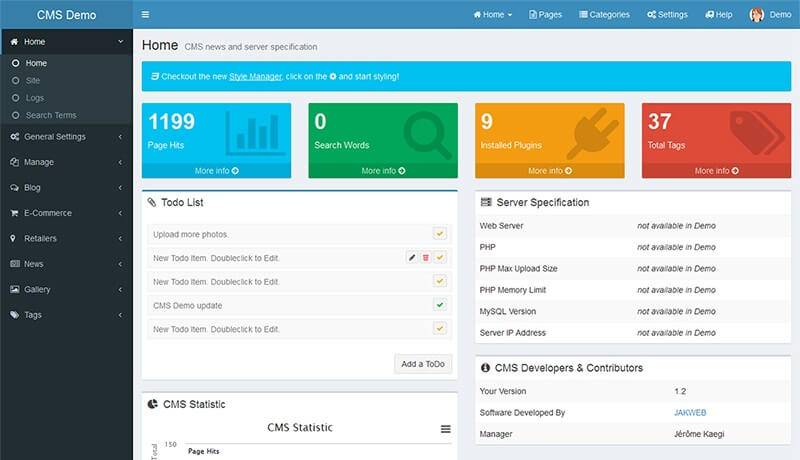Expand the Gallery sidebar section
The image size is (800, 460).
coord(120,290)
